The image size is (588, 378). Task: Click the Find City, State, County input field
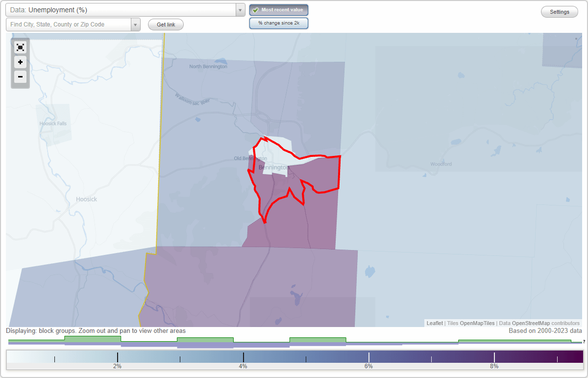coord(69,24)
